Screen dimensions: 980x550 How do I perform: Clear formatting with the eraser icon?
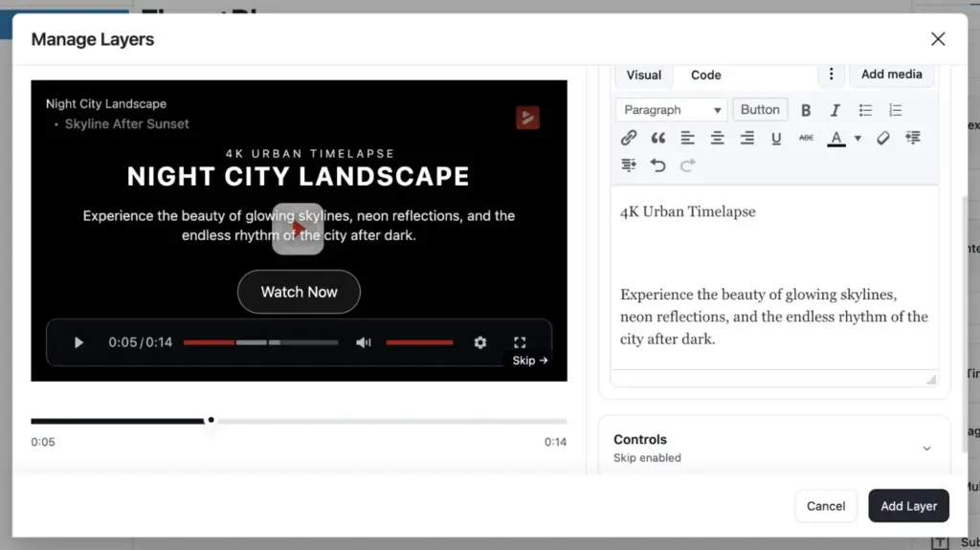tap(882, 138)
